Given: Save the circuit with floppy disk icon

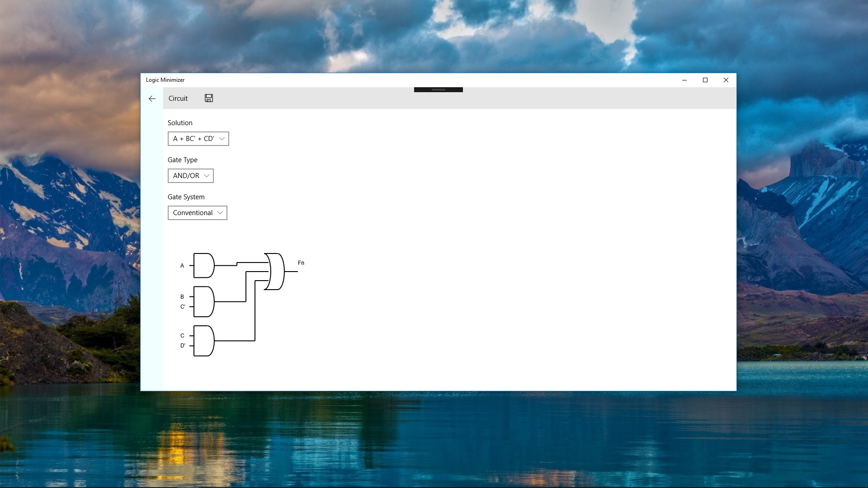Looking at the screenshot, I should tap(208, 98).
